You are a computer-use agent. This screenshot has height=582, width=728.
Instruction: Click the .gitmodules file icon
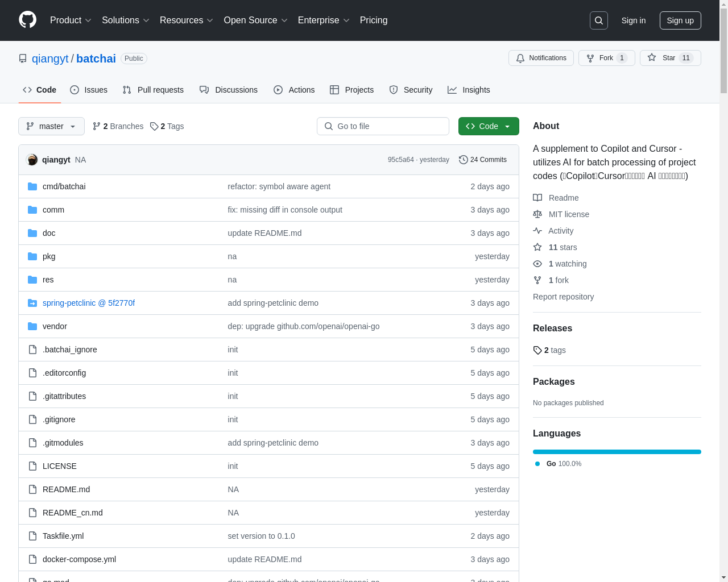tap(32, 443)
